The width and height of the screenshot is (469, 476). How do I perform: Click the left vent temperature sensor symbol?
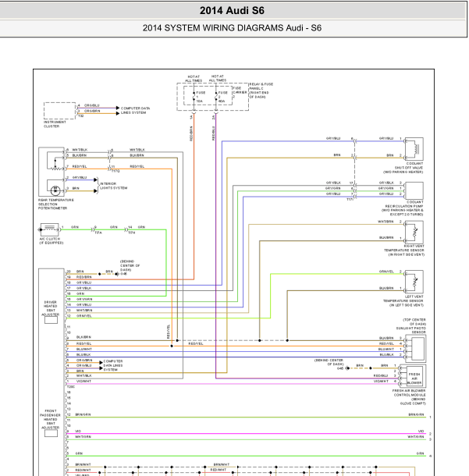(414, 282)
